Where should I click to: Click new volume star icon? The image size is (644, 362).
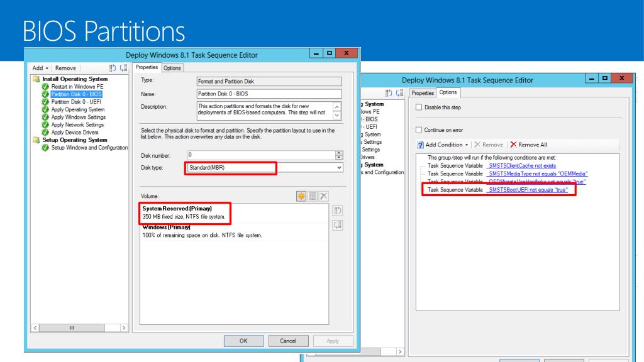pyautogui.click(x=301, y=196)
